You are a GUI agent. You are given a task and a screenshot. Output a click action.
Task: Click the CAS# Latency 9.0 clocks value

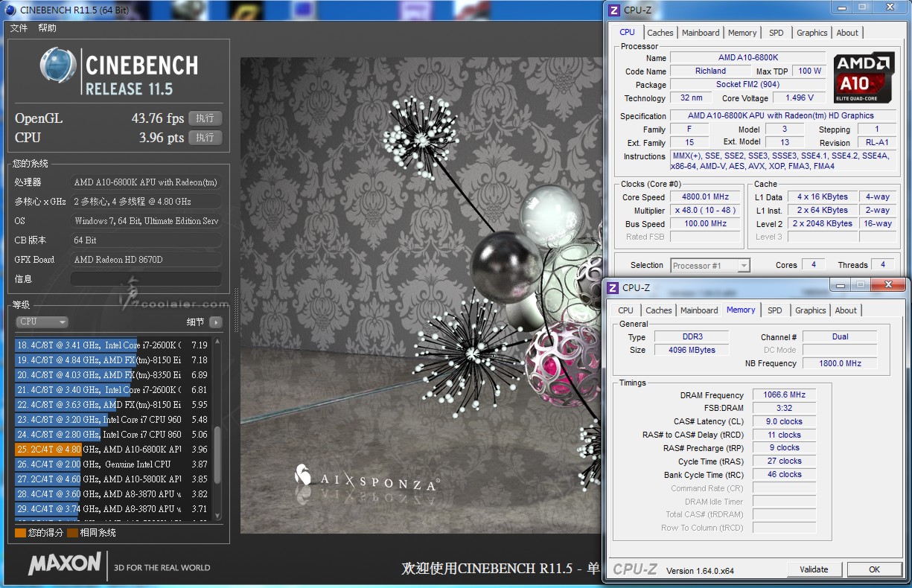click(x=784, y=422)
